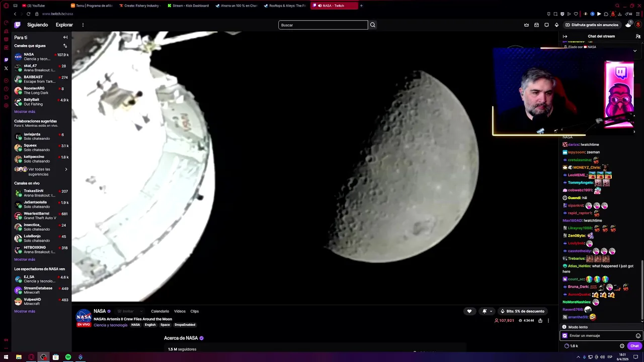
Task: Focus the Enviar un mensaje chat box
Action: coord(601,336)
